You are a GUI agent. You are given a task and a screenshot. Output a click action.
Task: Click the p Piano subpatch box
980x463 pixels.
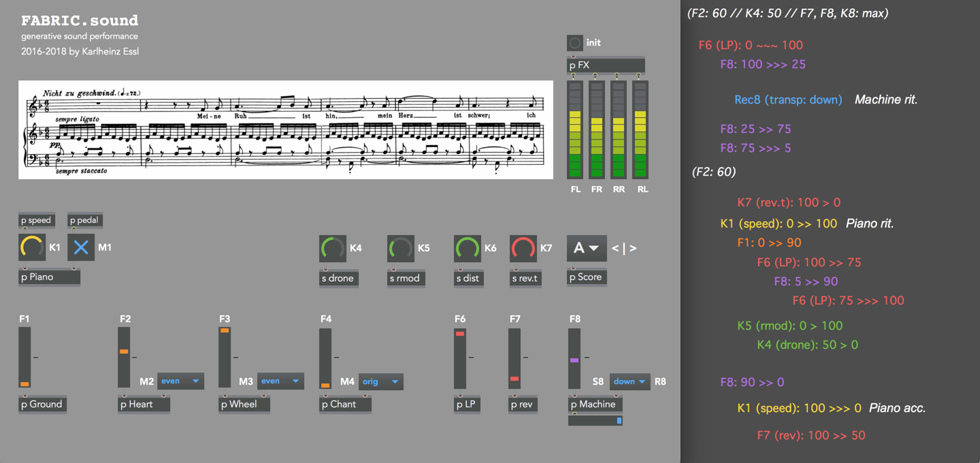click(x=49, y=277)
